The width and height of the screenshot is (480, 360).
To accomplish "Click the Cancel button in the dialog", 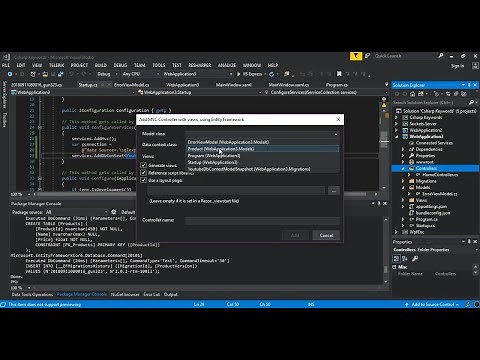I will pos(326,235).
